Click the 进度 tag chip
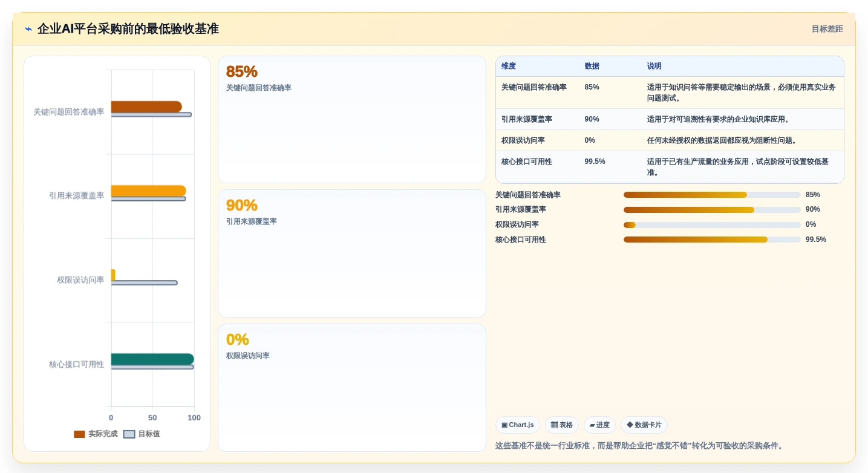Viewport: 868px width, 473px height. [x=599, y=425]
